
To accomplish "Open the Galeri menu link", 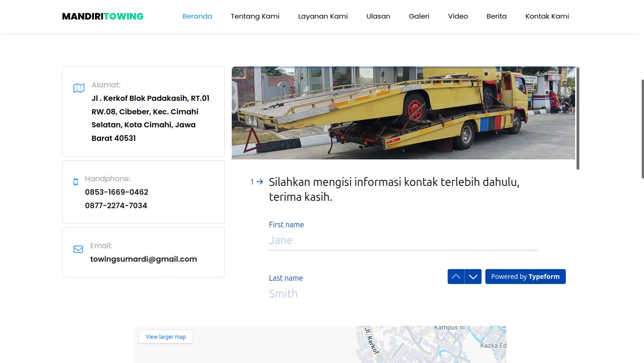I will pyautogui.click(x=419, y=16).
